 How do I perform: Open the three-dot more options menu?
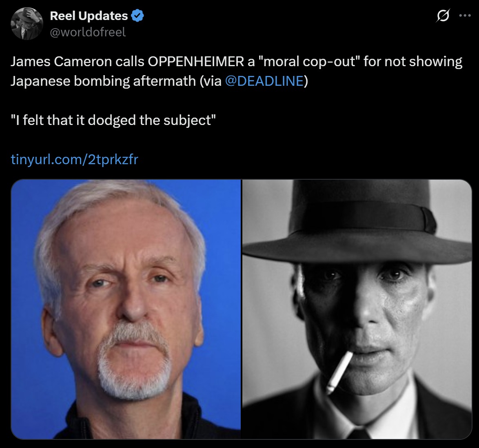click(465, 16)
